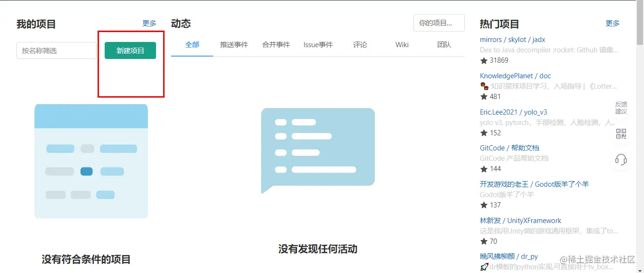Viewport: 644px width, 273px height.
Task: Click the 这是我用Unity做的游戏通用框架 description
Action: click(x=549, y=231)
